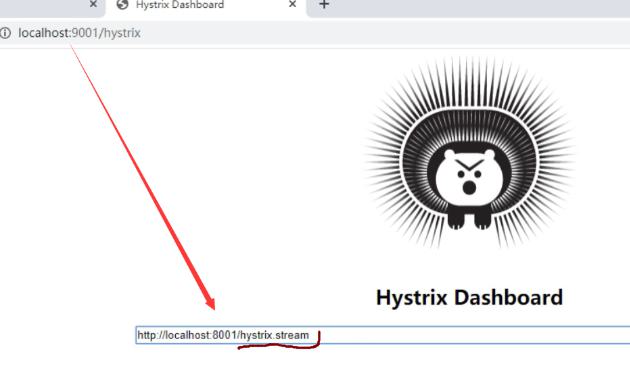The height and width of the screenshot is (369, 630).
Task: View site information icon in address bar
Action: coord(5,33)
